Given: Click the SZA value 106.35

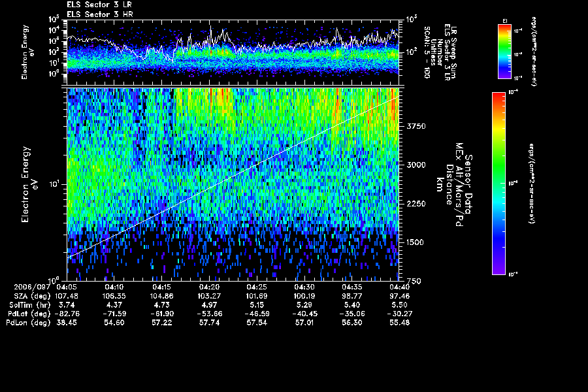Looking at the screenshot, I should [114, 296].
